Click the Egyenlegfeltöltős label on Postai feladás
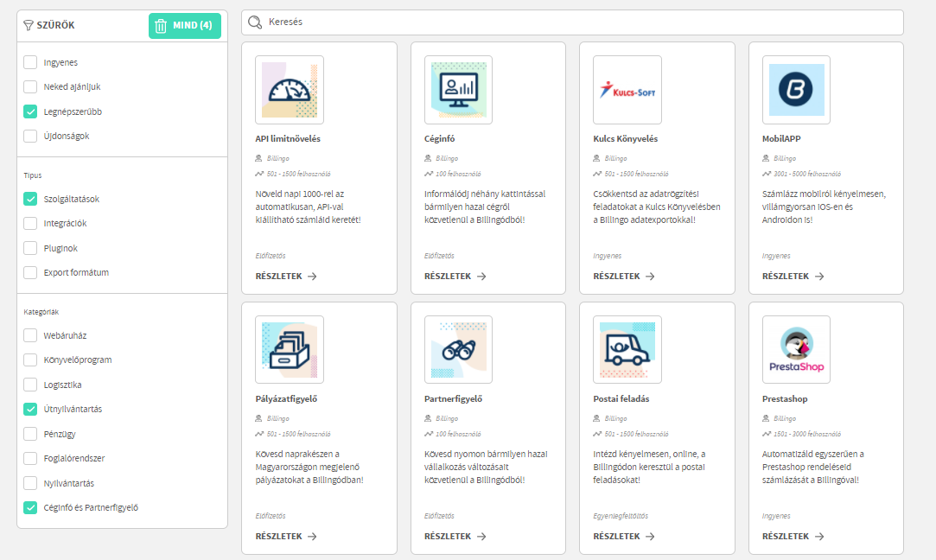The width and height of the screenshot is (936, 560). click(x=621, y=516)
